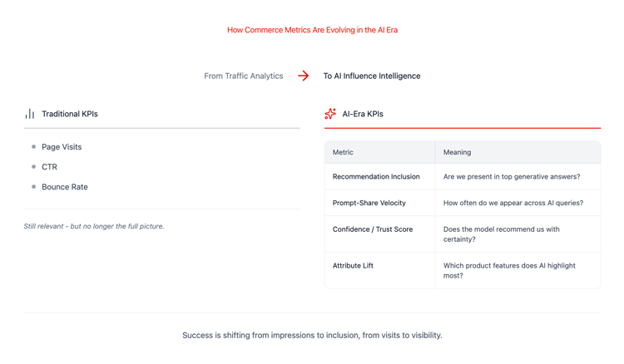This screenshot has width=624, height=364.
Task: Click the Confidence / Trust Score cell
Action: (373, 229)
